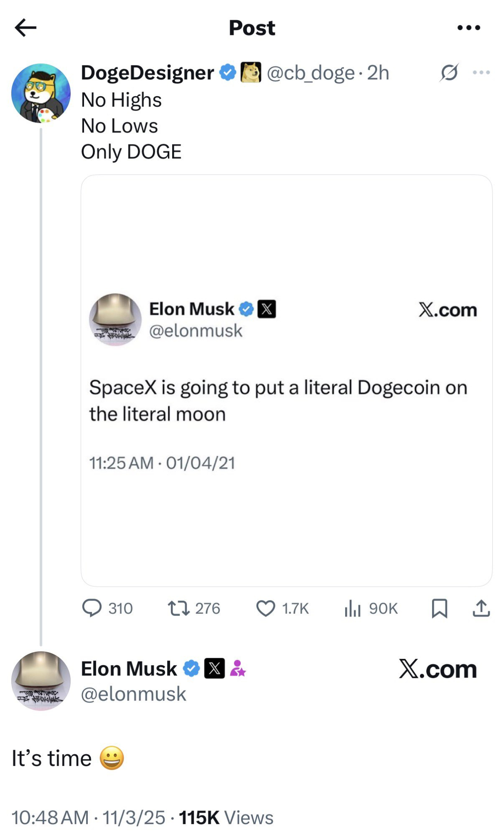Bookmark the DogeDesigner post

pyautogui.click(x=439, y=608)
